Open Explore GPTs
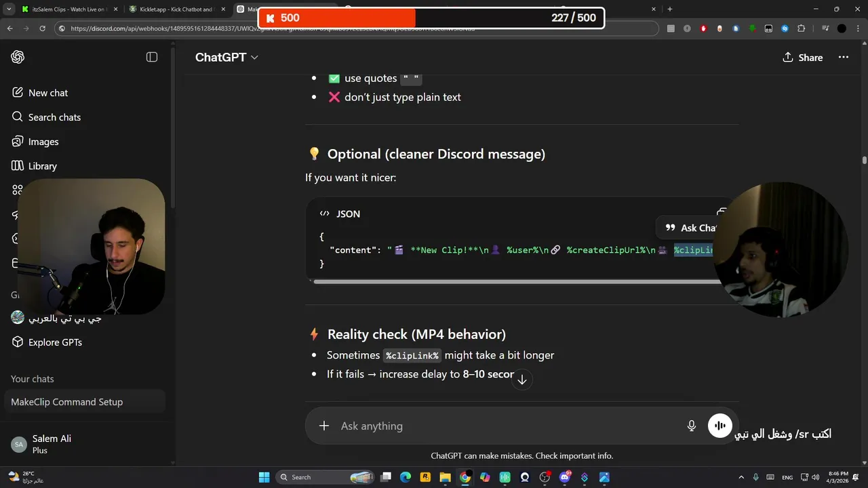This screenshot has width=868, height=488. 47,342
